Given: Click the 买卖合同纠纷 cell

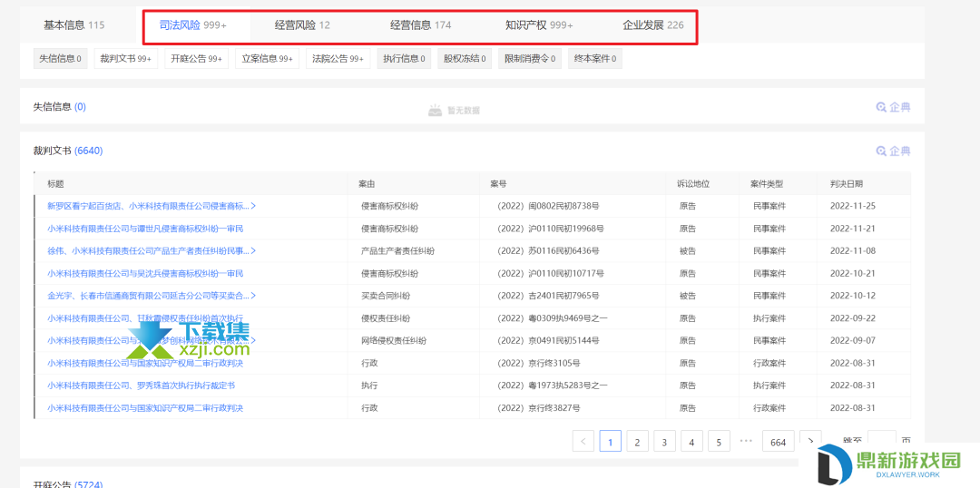Looking at the screenshot, I should tap(386, 296).
